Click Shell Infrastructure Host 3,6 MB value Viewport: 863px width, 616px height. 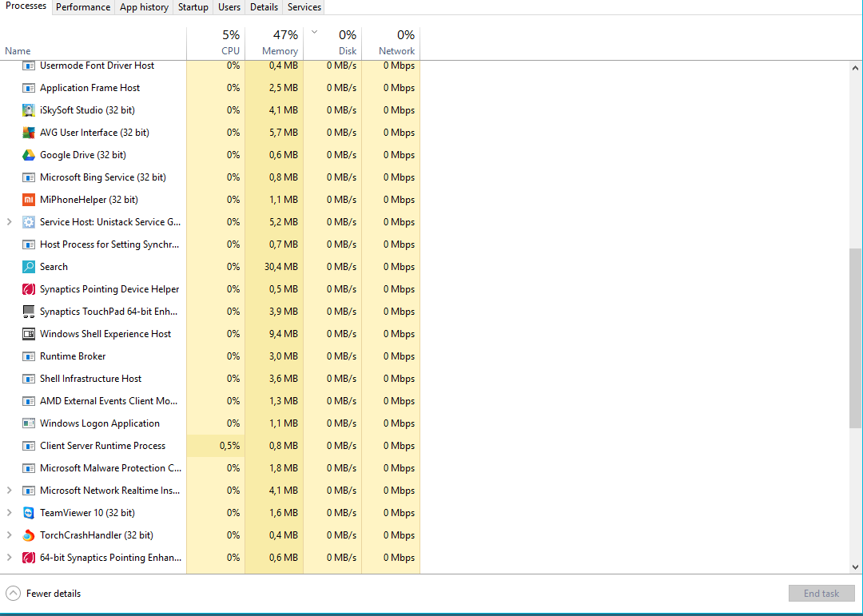click(284, 379)
